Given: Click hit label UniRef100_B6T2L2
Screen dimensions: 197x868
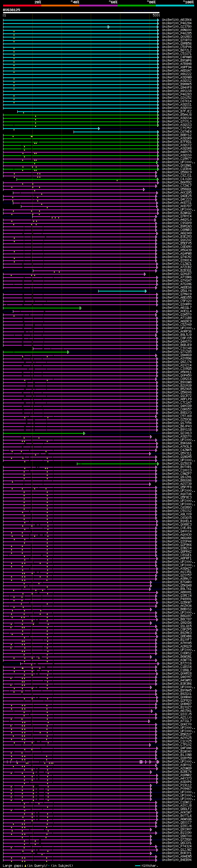Looking at the screenshot, I should pos(176,50).
